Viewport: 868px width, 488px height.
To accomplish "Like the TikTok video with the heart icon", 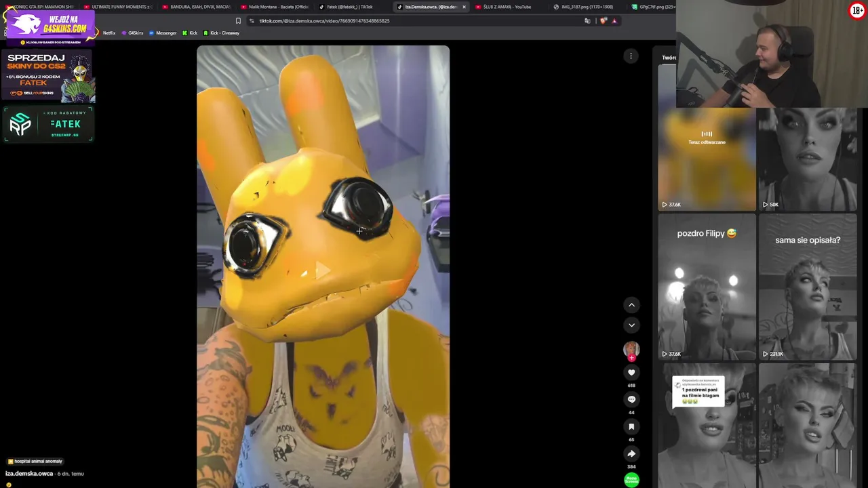I will tap(631, 372).
